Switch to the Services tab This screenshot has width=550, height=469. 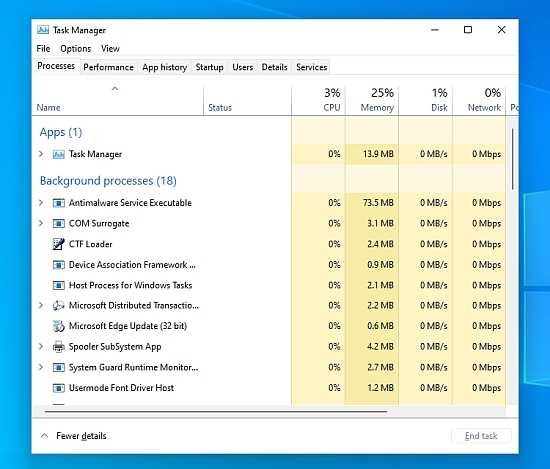[x=311, y=67]
